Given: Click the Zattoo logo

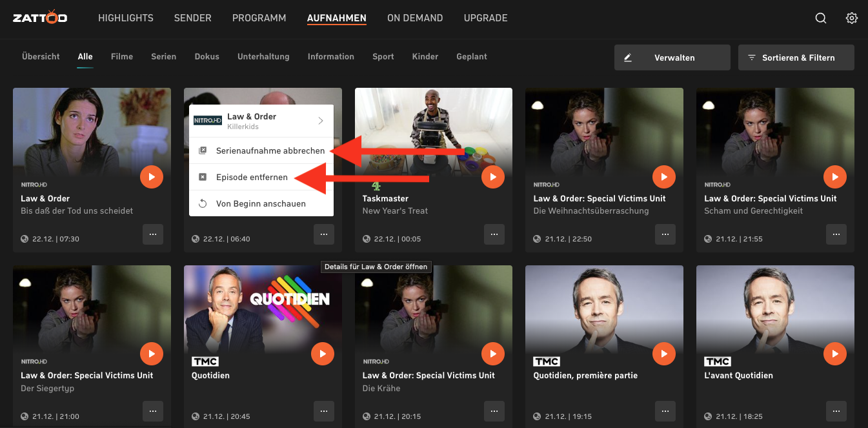Looking at the screenshot, I should pos(40,18).
